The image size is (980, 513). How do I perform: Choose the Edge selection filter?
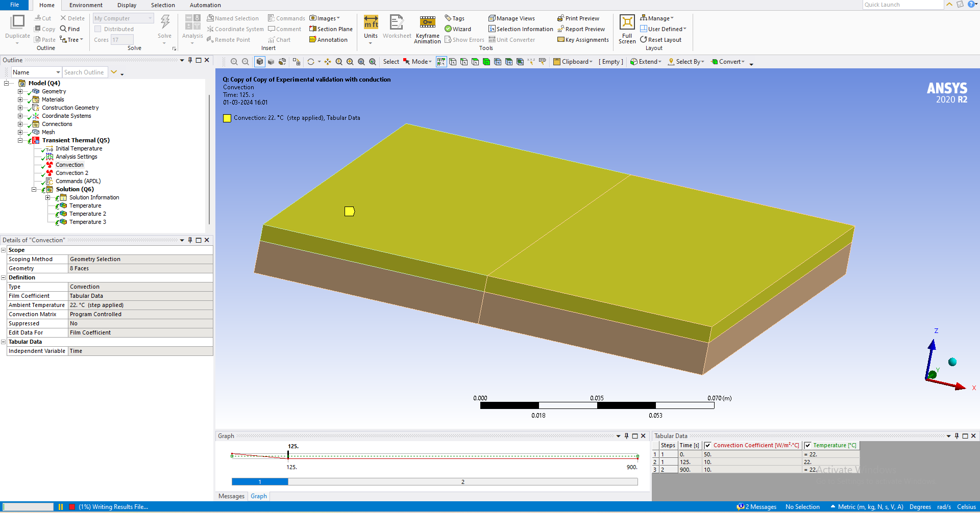(x=464, y=62)
